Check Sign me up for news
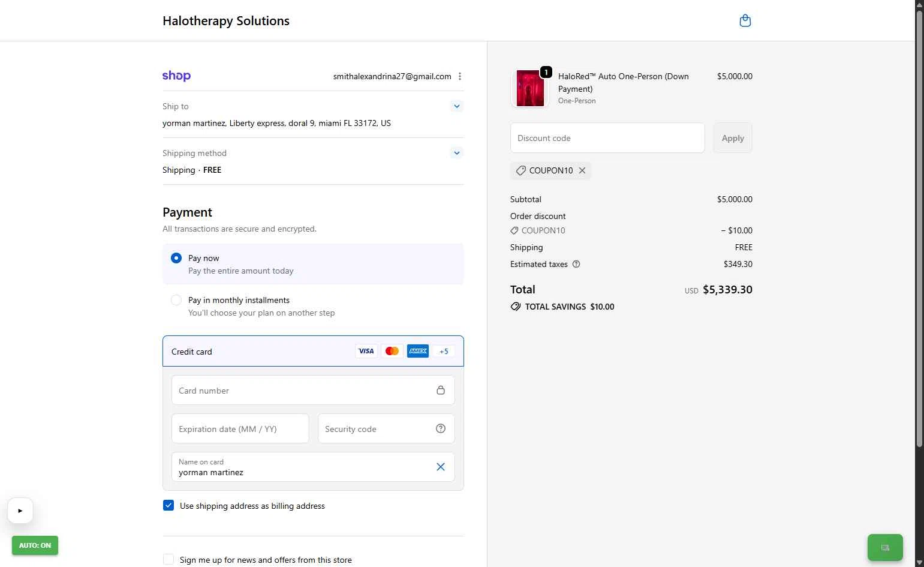Image resolution: width=924 pixels, height=567 pixels. 168,559
